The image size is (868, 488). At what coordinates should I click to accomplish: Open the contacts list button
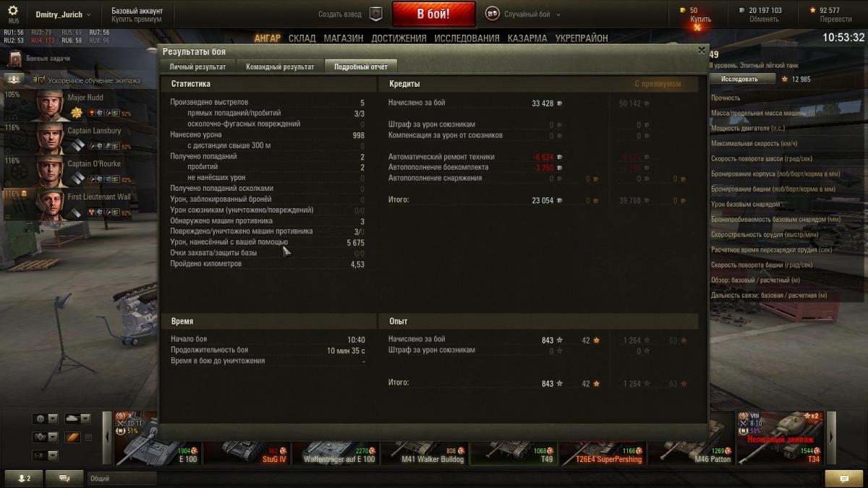23,478
